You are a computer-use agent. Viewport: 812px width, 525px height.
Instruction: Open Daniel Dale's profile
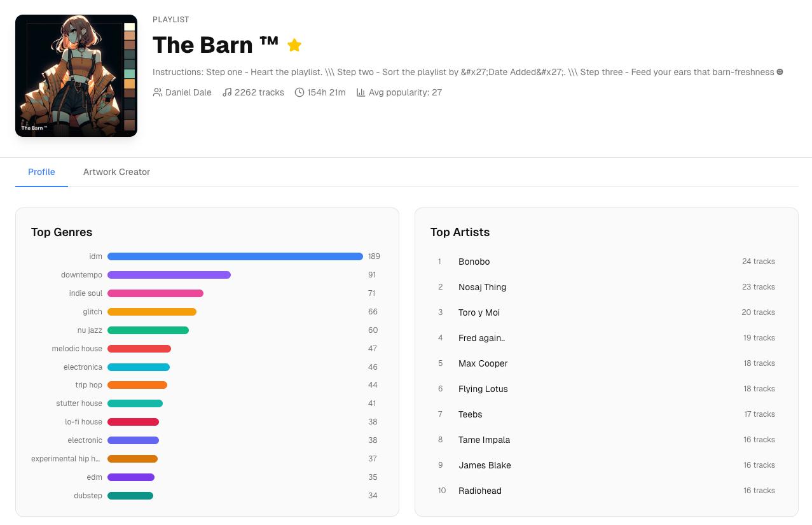tap(188, 92)
